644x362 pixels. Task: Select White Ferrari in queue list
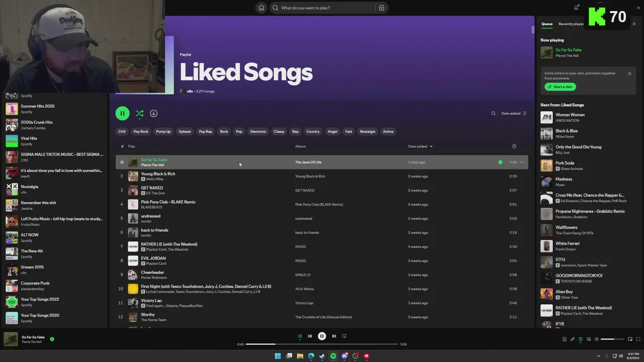[586, 246]
